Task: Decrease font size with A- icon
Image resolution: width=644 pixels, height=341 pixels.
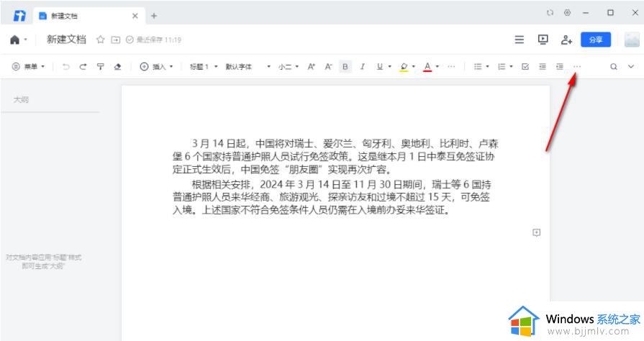Action: pyautogui.click(x=328, y=67)
